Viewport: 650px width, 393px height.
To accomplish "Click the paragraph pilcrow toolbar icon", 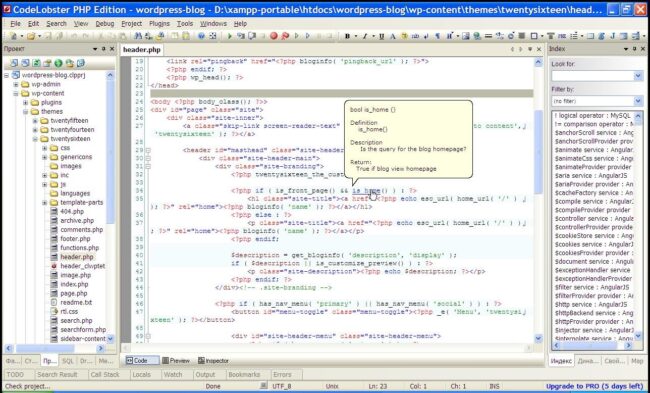I will 437,36.
